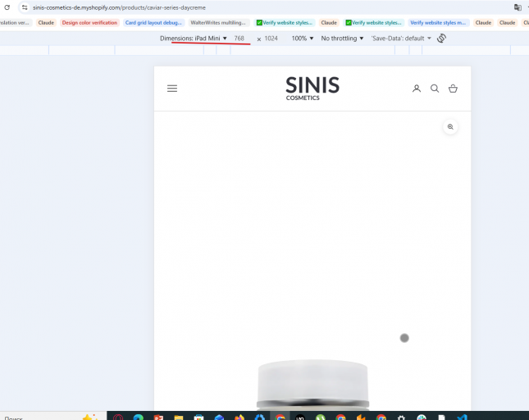Open the Google Translate icon in address bar
The image size is (529, 420).
pos(518,7)
